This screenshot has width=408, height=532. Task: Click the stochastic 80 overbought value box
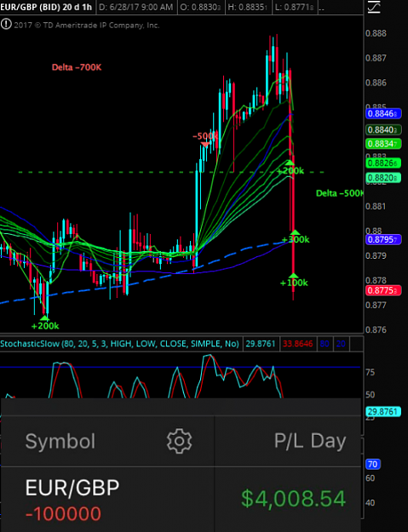[325, 344]
